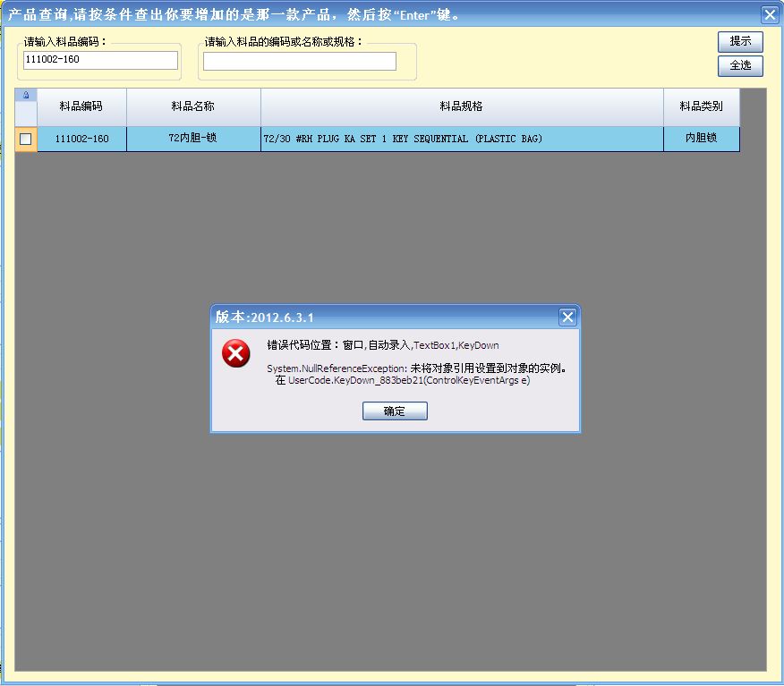Image resolution: width=784 pixels, height=686 pixels.
Task: Click the System.NullReferenceException message text
Action: point(416,368)
